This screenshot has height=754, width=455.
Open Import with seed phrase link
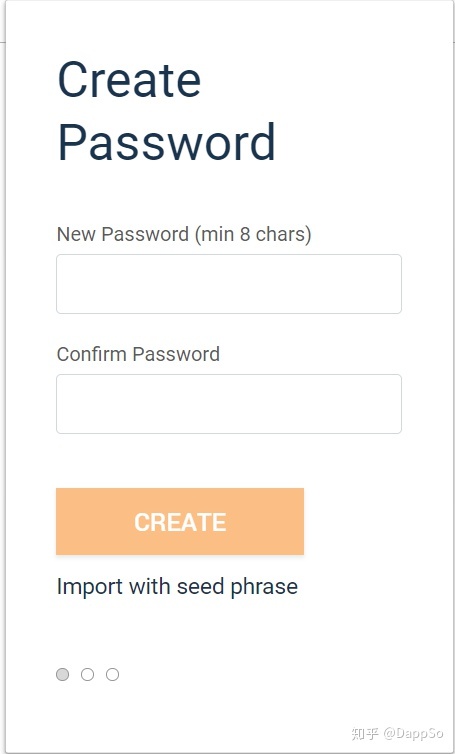[x=177, y=587]
